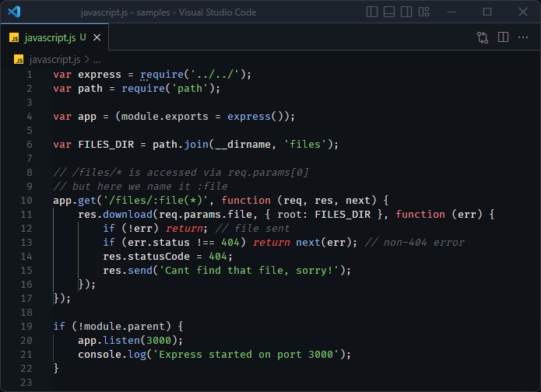Viewport: 541px width, 392px height.
Task: Click 'express' variable name on line 1
Action: click(x=100, y=75)
